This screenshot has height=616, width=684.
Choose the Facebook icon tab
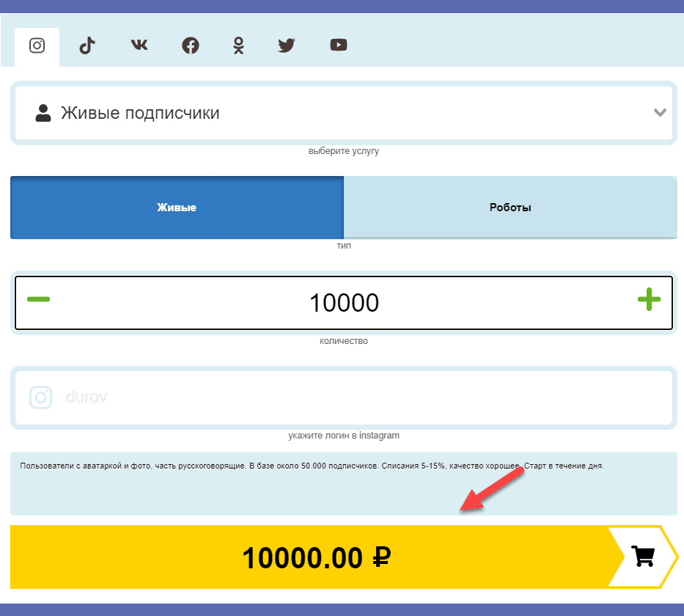click(x=191, y=45)
